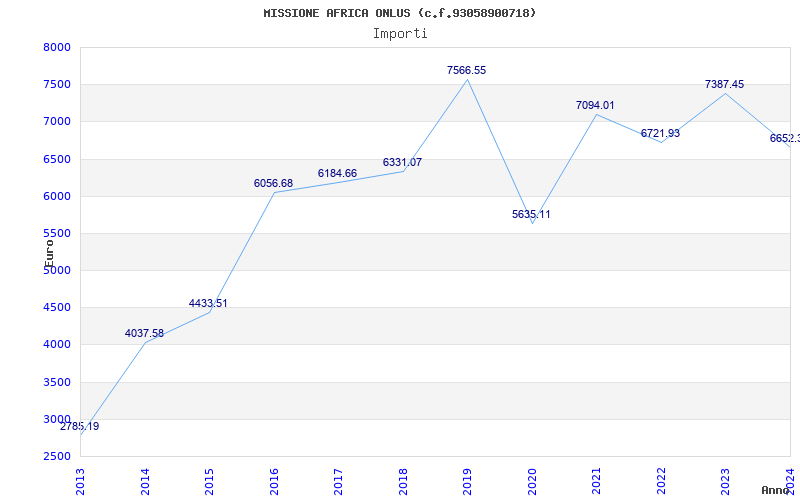Click the x-axis year 2013

coord(81,481)
